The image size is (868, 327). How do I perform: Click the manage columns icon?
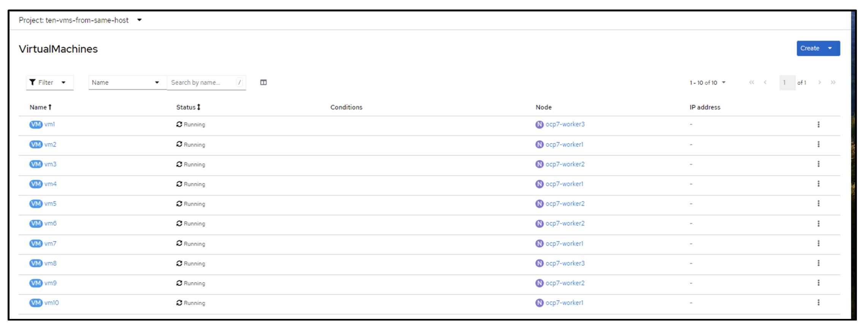click(x=263, y=83)
